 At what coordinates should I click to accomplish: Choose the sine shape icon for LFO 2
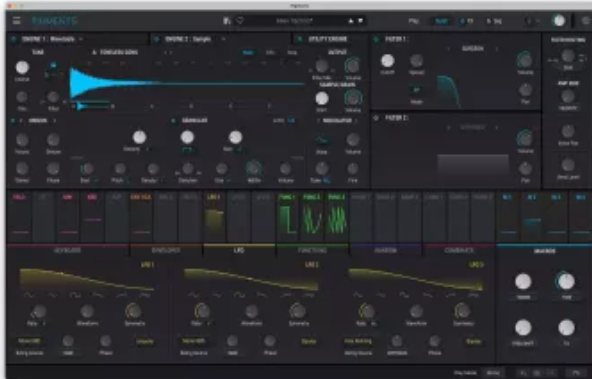coord(193,295)
